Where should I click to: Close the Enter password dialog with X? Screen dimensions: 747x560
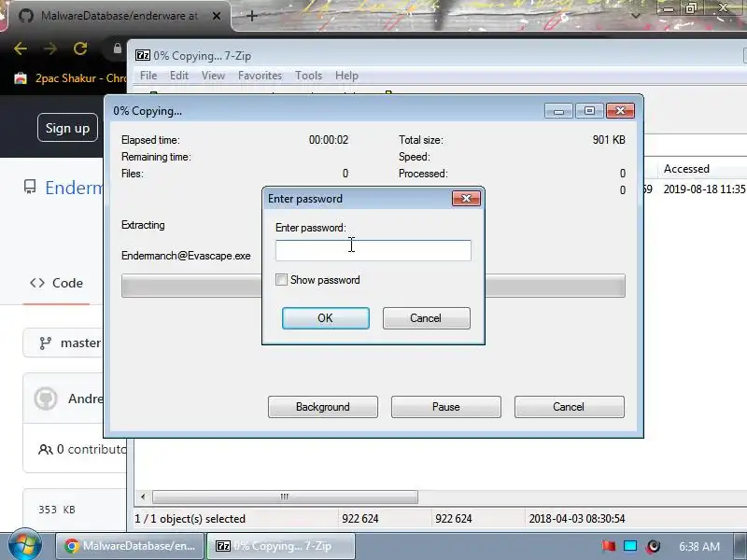point(466,199)
